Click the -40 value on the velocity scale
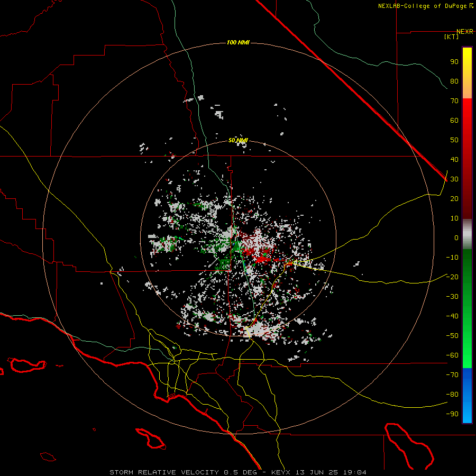 coord(452,316)
